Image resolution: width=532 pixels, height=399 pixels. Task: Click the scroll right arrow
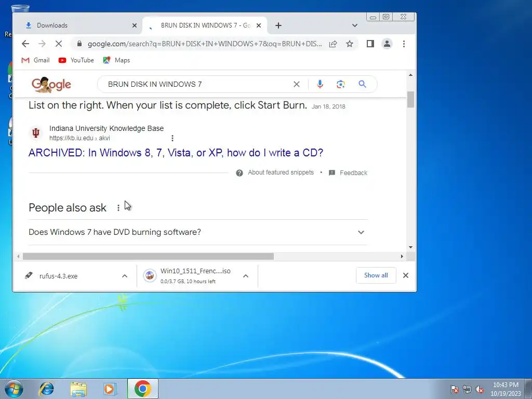402,257
